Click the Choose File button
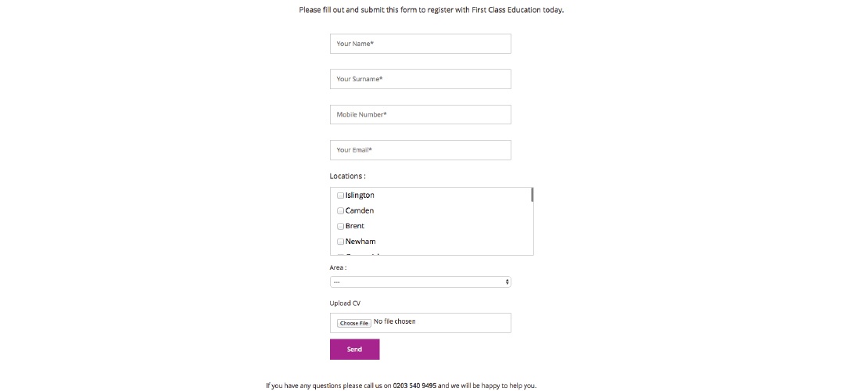Viewport: 868px width, 391px height. coord(353,323)
